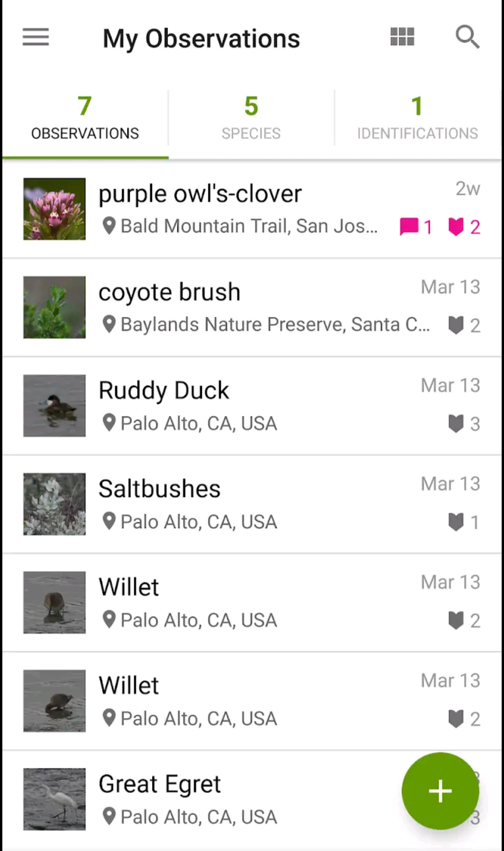The image size is (504, 851).
Task: Open the Great Egret observation title
Action: tap(159, 784)
